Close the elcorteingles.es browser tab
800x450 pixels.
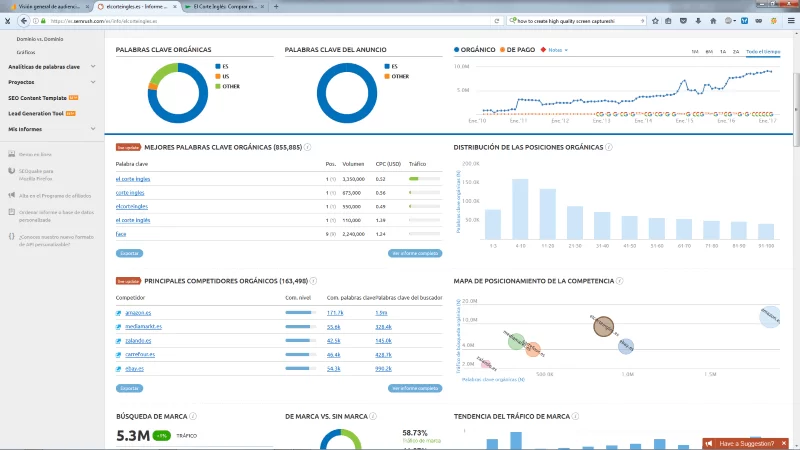[175, 7]
